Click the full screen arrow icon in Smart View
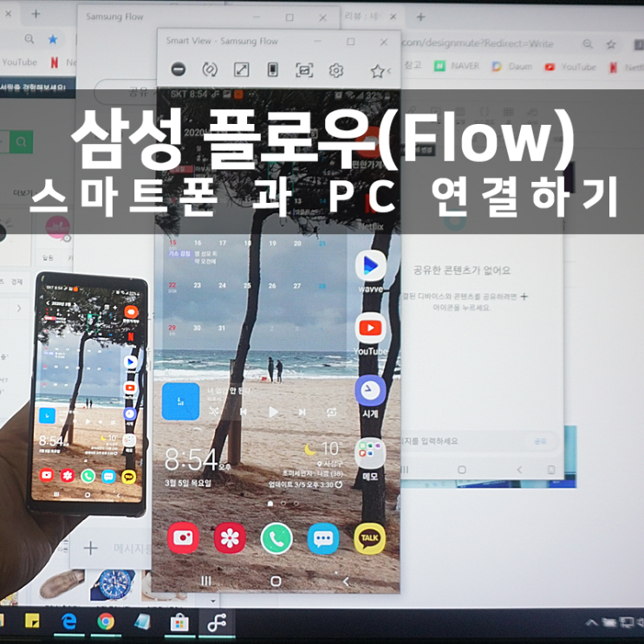644x644 pixels. pyautogui.click(x=242, y=69)
